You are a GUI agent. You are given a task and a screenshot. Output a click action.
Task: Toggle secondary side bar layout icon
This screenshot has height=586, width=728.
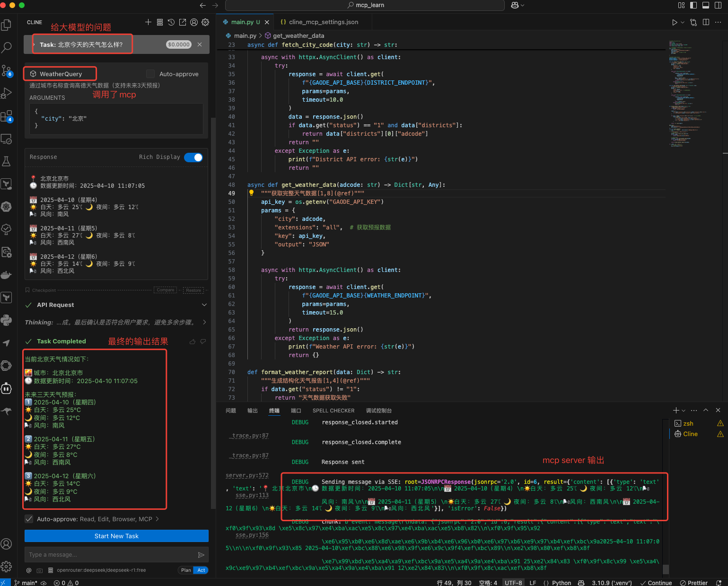pos(718,5)
